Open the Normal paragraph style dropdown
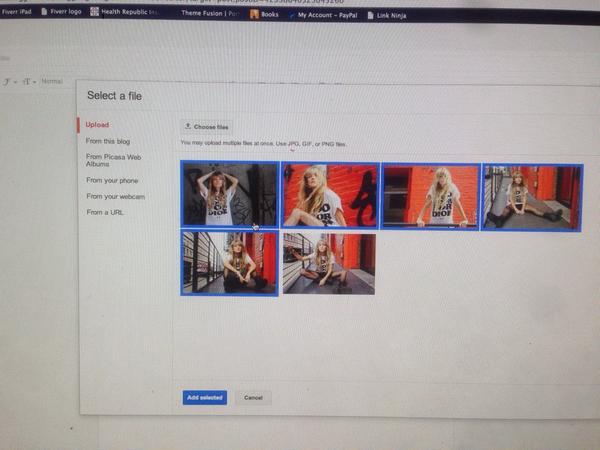The height and width of the screenshot is (450, 600). pyautogui.click(x=52, y=81)
